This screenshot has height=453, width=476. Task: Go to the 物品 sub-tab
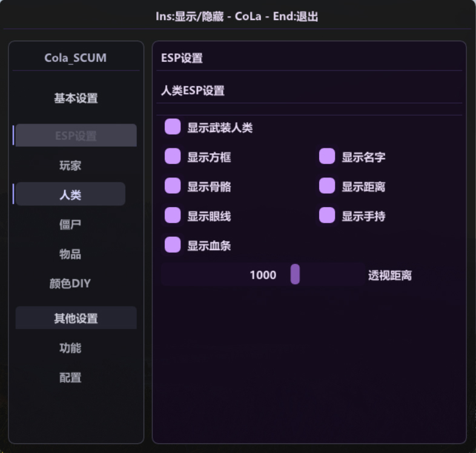coord(70,254)
